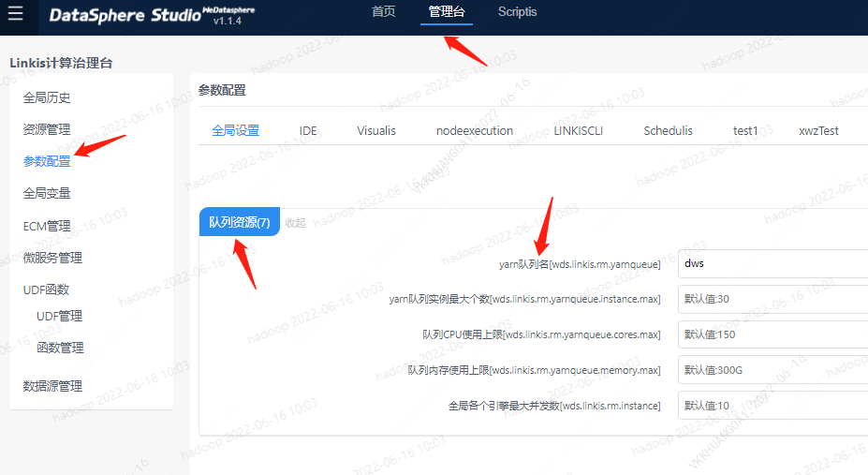Viewport: 868px width, 475px height.
Task: Switch to the Visualis tab
Action: tap(376, 130)
